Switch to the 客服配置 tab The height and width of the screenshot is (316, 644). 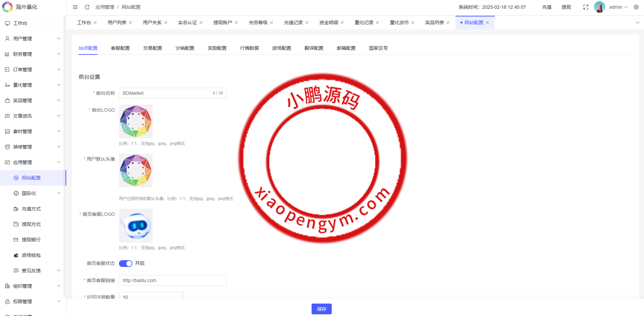click(x=120, y=48)
